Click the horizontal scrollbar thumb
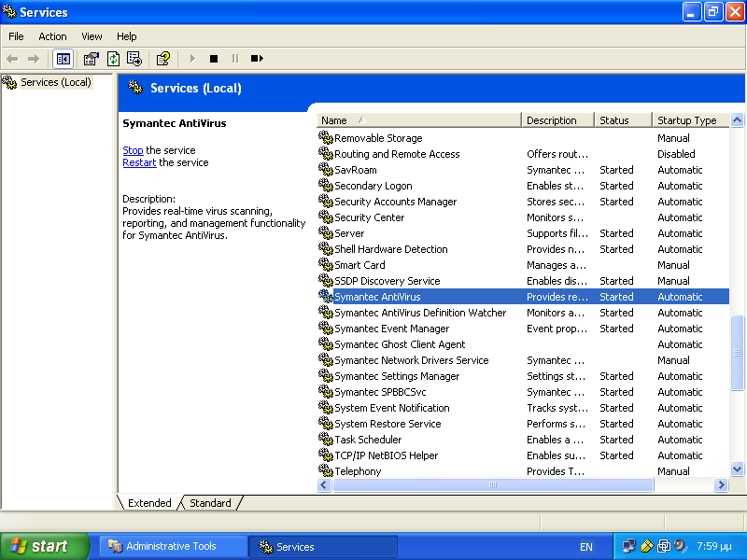The image size is (747, 560). coord(493,484)
